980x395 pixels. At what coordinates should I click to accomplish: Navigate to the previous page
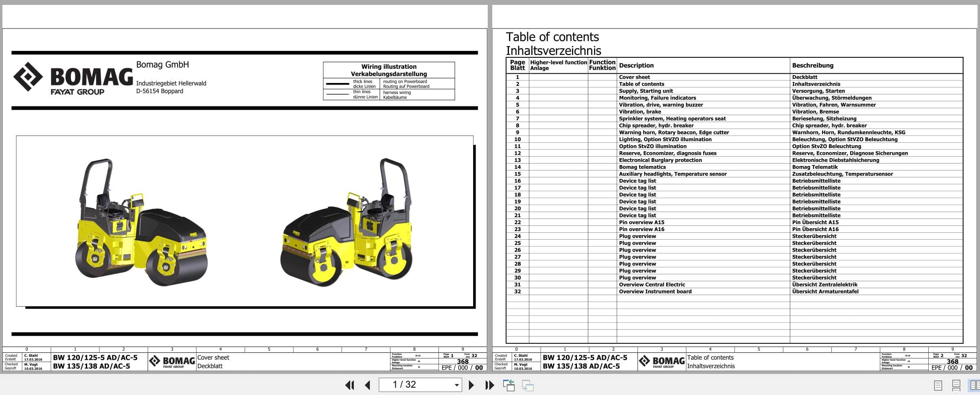click(368, 384)
